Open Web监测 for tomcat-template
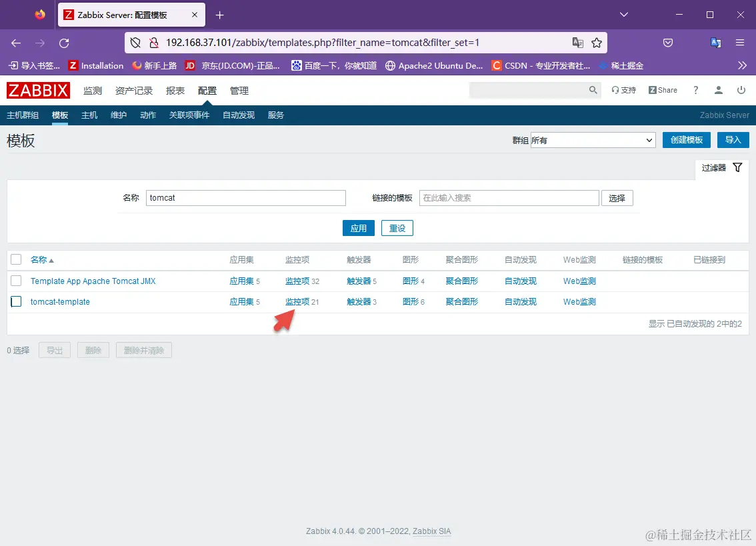Viewport: 756px width, 546px height. click(x=579, y=302)
